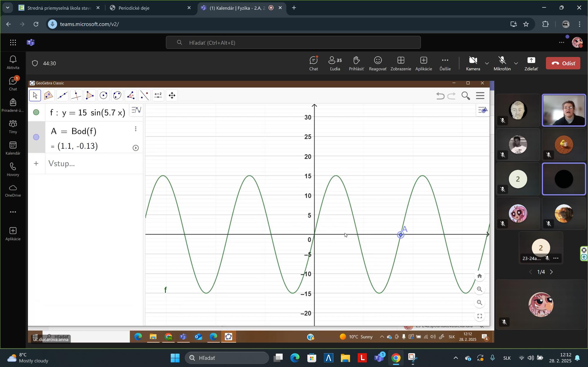Open Teams settings and more dots
The width and height of the screenshot is (588, 367).
pos(562,43)
